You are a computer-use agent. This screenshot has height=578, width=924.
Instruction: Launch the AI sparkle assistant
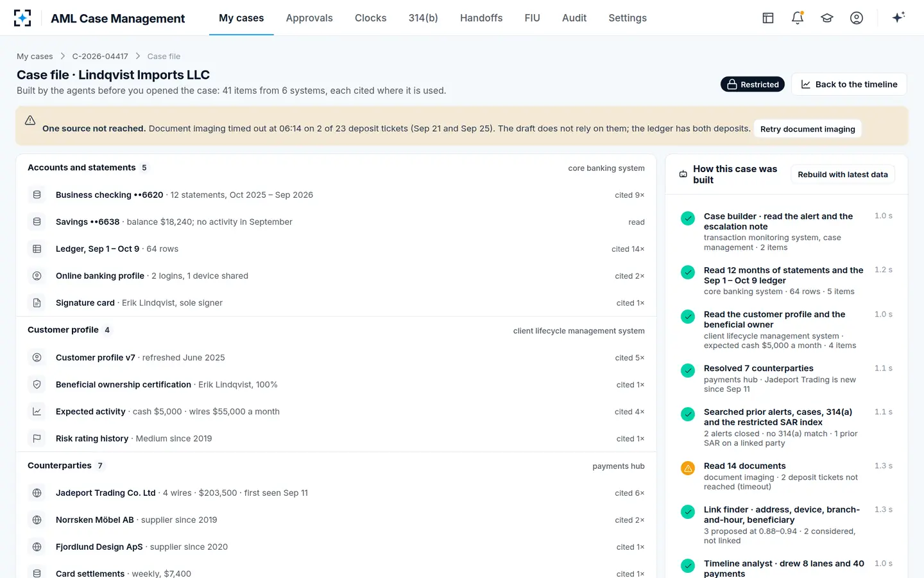pyautogui.click(x=898, y=17)
